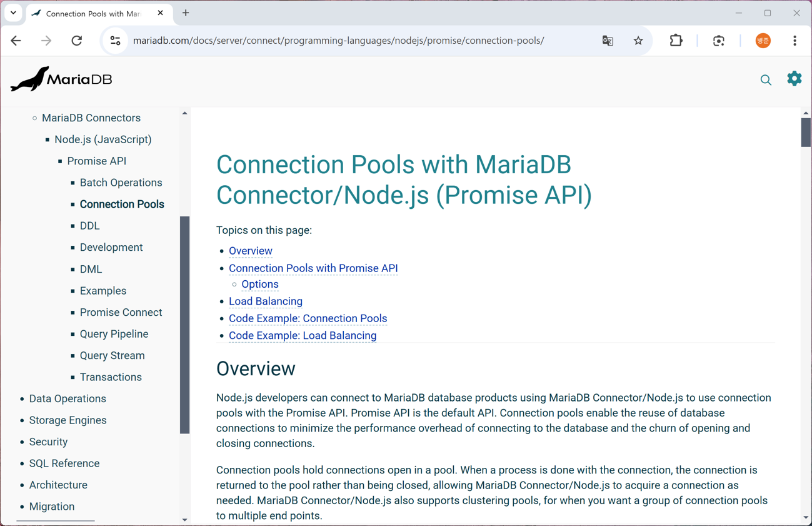The height and width of the screenshot is (526, 812).
Task: Bookmark this page with star icon
Action: 638,41
